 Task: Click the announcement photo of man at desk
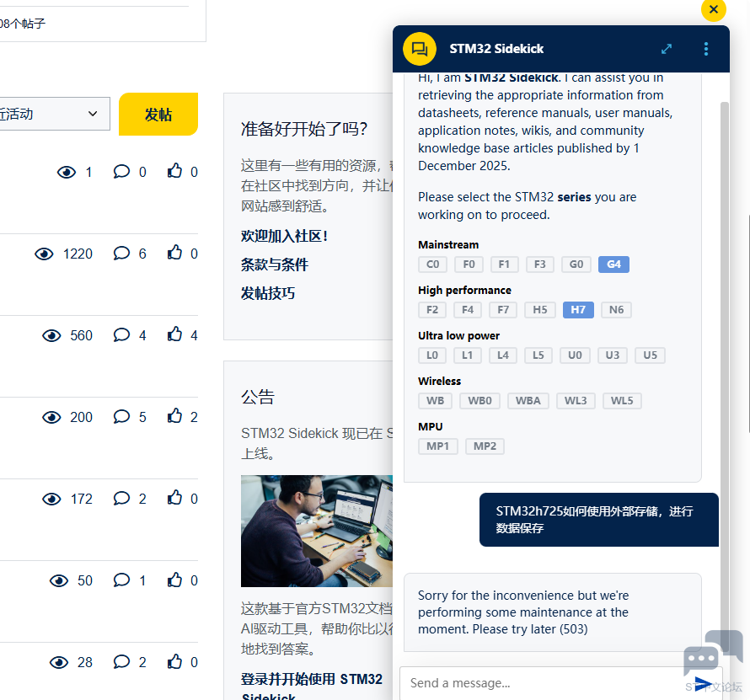[x=317, y=532]
